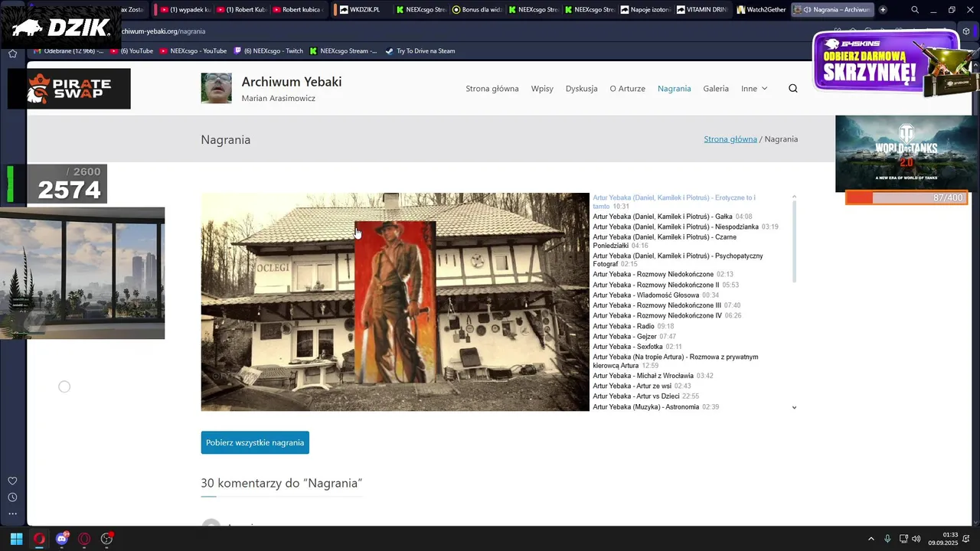Screen dimensions: 980x551
Task: Open Odebrane (12 966) bookmark
Action: (x=69, y=51)
